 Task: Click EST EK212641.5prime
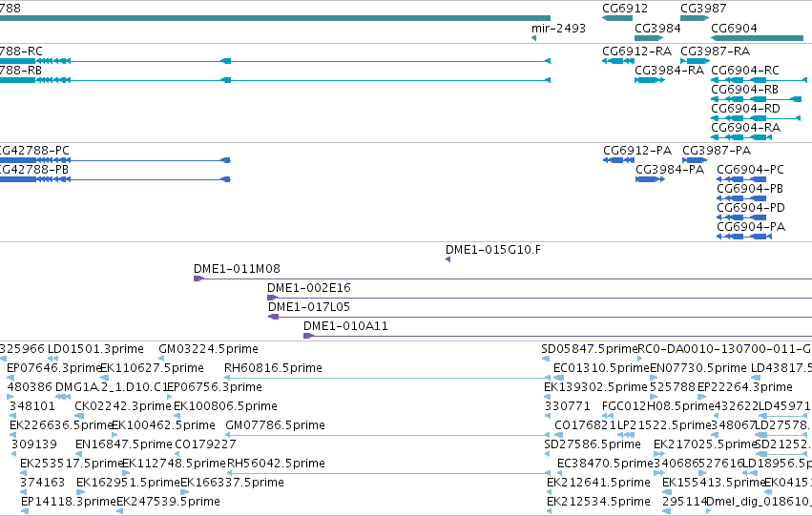[598, 483]
